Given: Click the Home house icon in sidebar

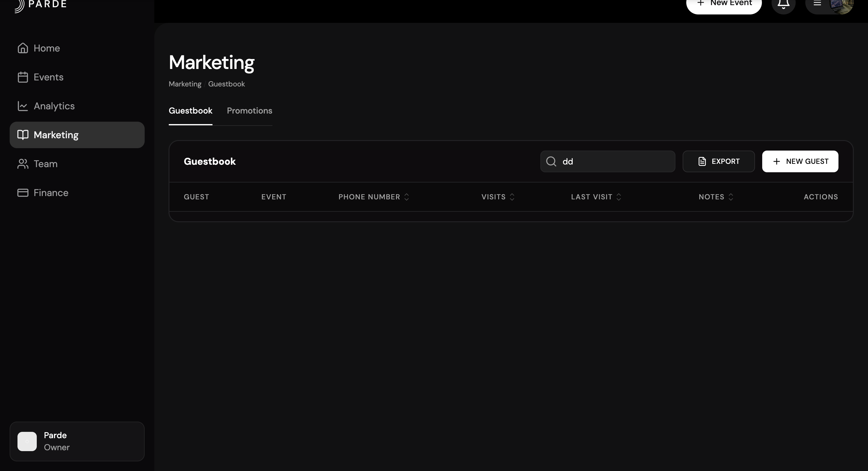Looking at the screenshot, I should [23, 48].
